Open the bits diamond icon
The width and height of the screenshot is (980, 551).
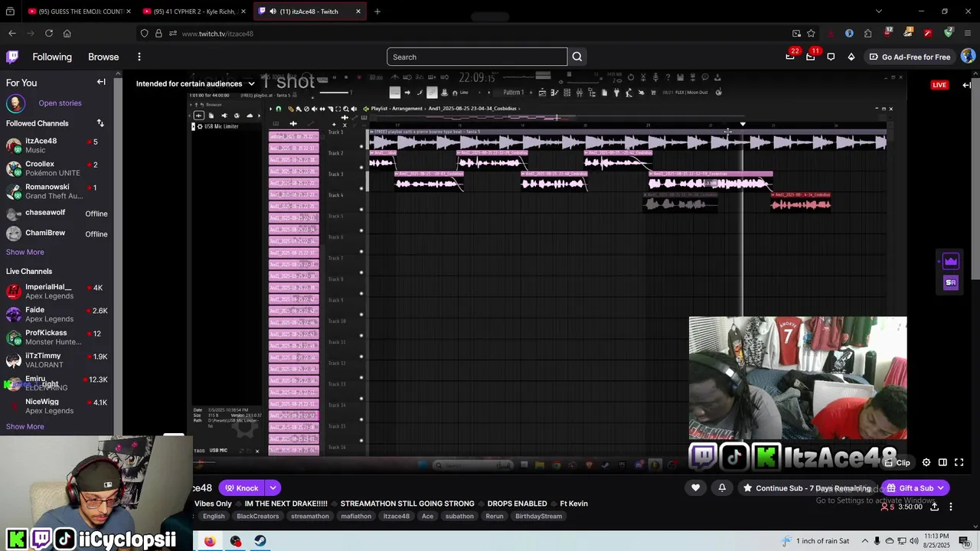851,57
